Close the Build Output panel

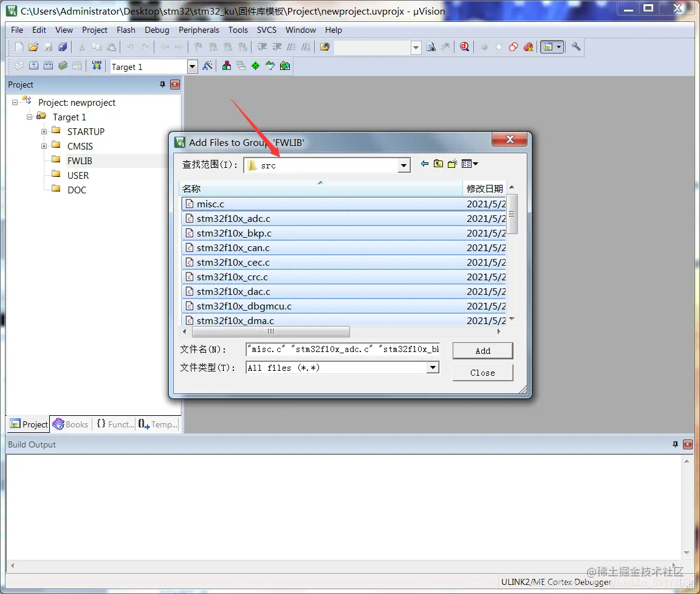687,444
